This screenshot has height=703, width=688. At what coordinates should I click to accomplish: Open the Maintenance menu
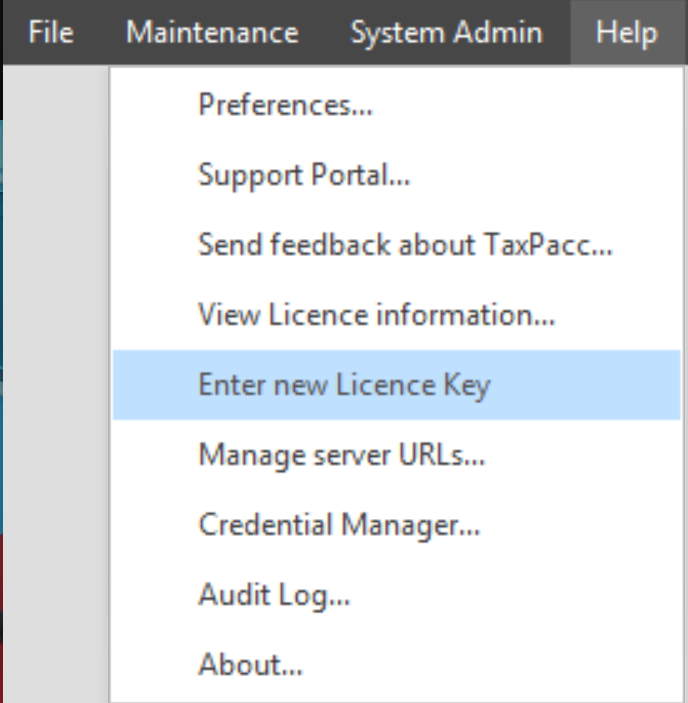point(212,32)
